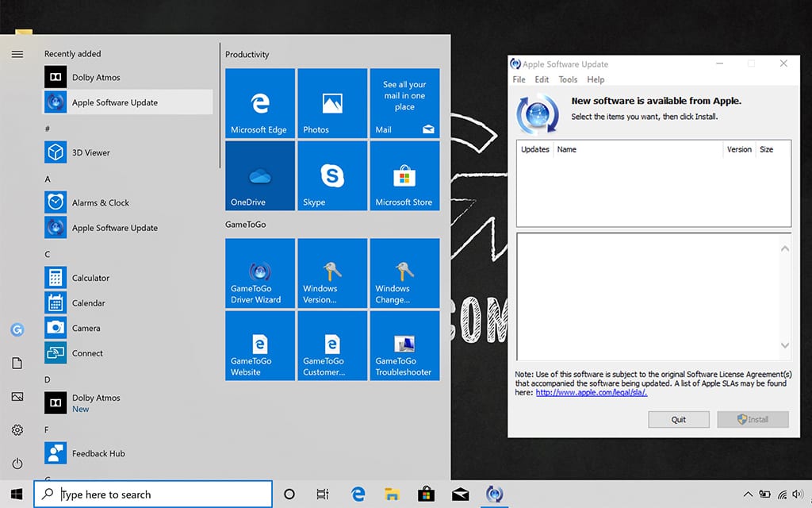Open Microsoft Store from the taskbar
The image size is (812, 508).
tap(426, 494)
